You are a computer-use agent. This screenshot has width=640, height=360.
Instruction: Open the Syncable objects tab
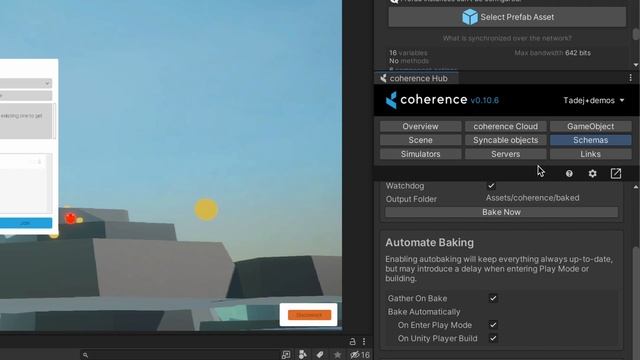505,140
